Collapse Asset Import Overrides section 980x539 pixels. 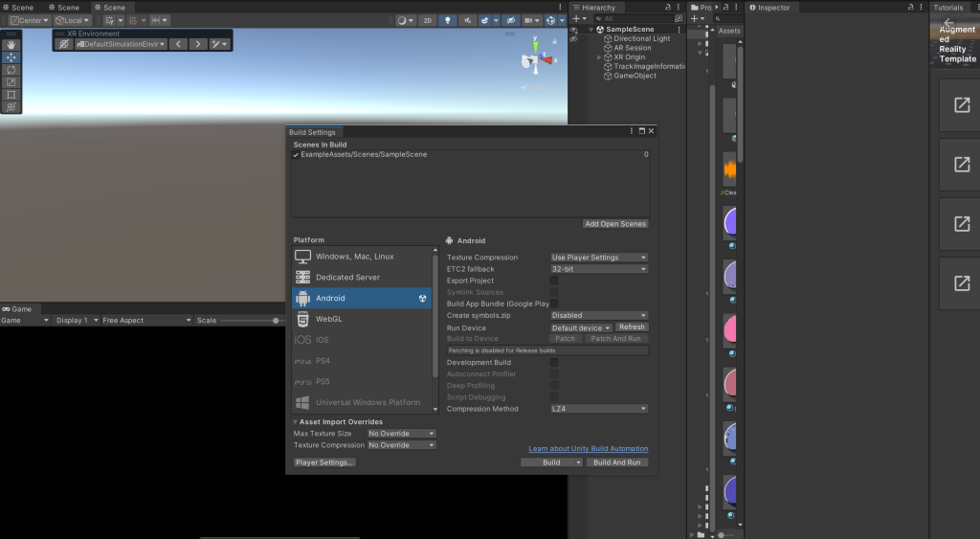(x=296, y=422)
